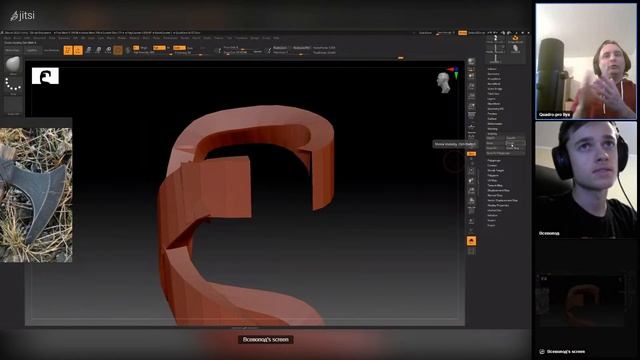Toggle the orange Menus button
640x360 pixels.
[462, 33]
